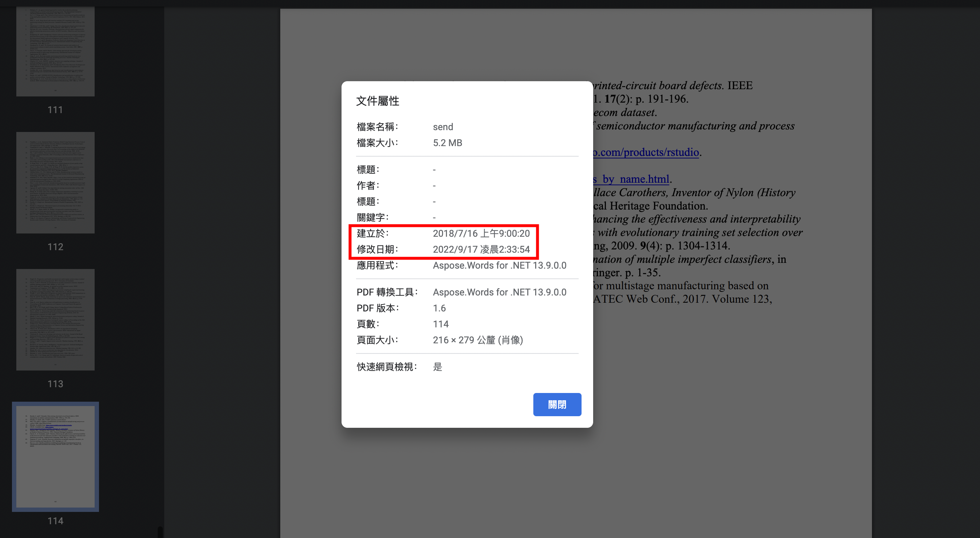Click the "關鍵字:" label
This screenshot has width=980, height=538.
(372, 217)
